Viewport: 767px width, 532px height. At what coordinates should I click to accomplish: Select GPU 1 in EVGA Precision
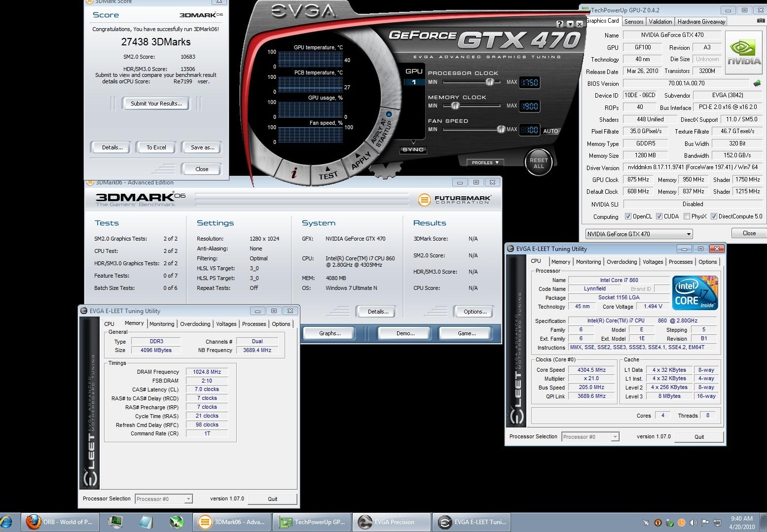tap(414, 82)
